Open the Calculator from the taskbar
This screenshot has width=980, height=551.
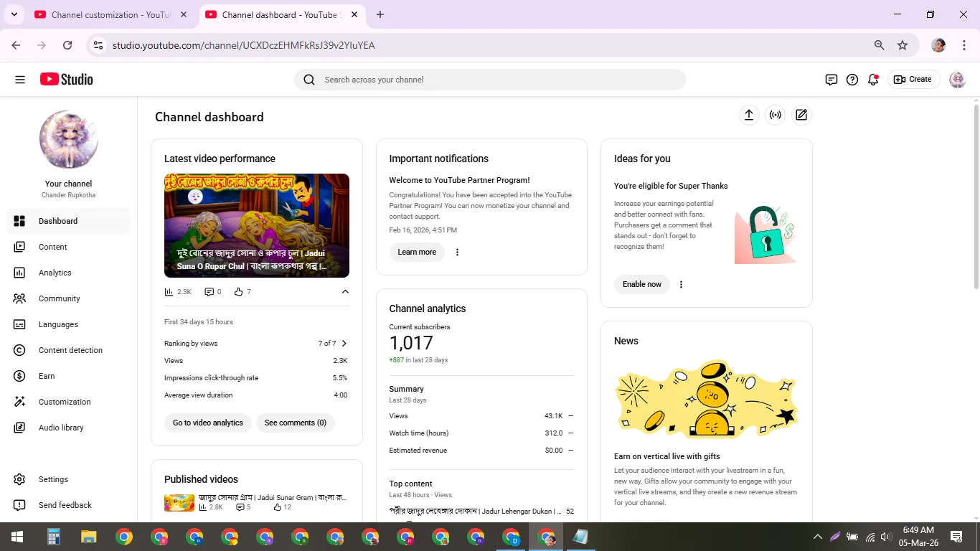coord(53,537)
